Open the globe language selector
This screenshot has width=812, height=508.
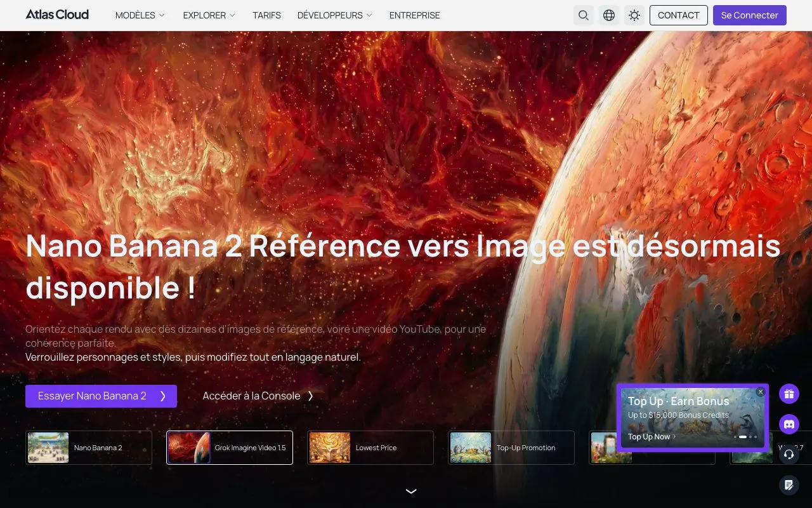pyautogui.click(x=609, y=15)
